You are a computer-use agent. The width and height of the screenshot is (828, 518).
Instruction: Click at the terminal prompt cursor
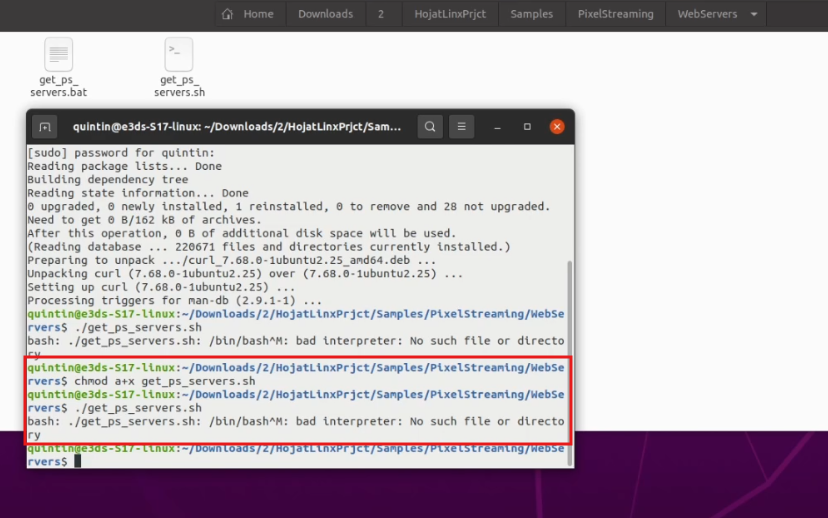(77, 461)
